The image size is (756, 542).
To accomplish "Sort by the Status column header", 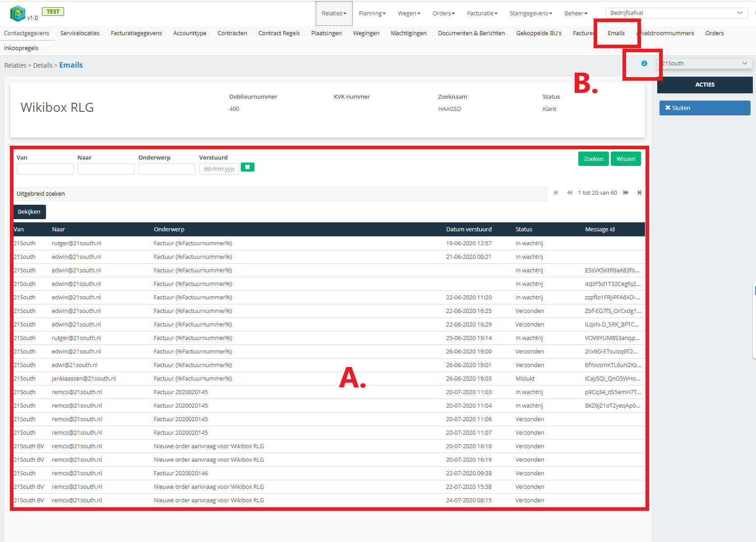I will tap(524, 230).
